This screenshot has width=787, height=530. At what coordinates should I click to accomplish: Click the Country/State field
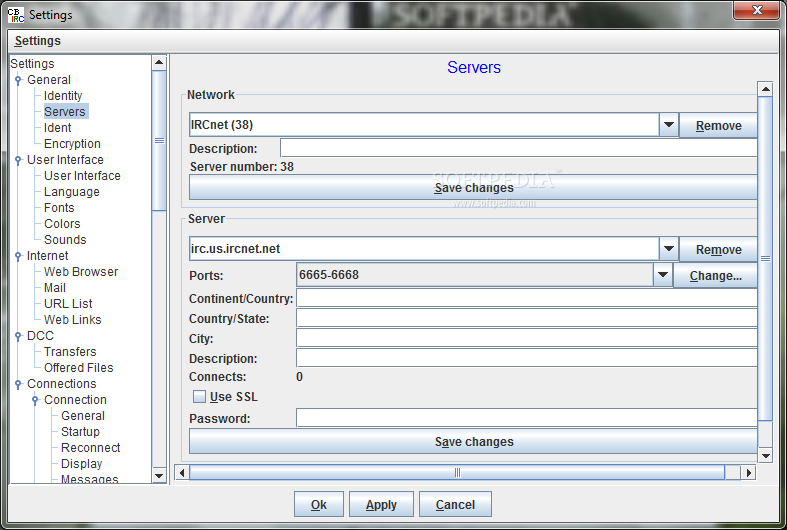point(527,318)
